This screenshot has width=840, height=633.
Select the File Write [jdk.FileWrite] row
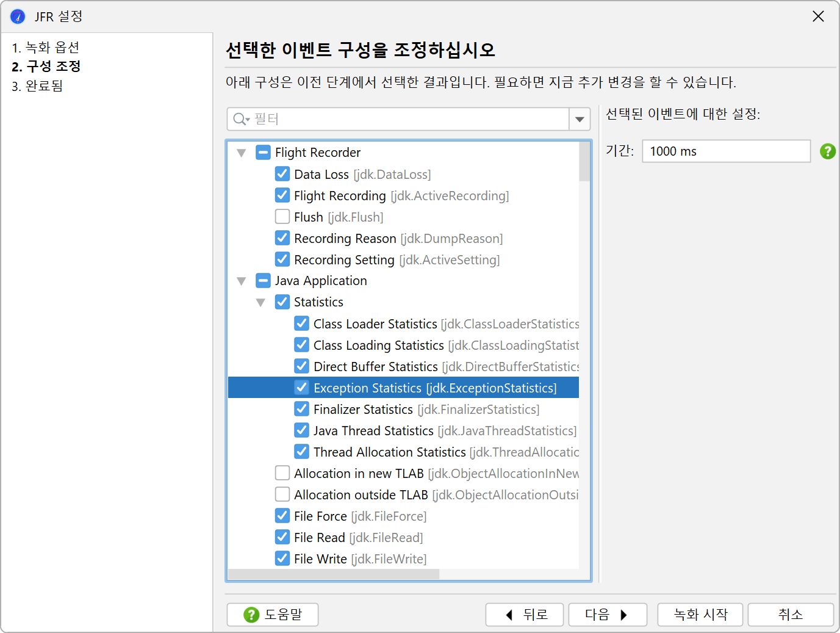click(361, 559)
